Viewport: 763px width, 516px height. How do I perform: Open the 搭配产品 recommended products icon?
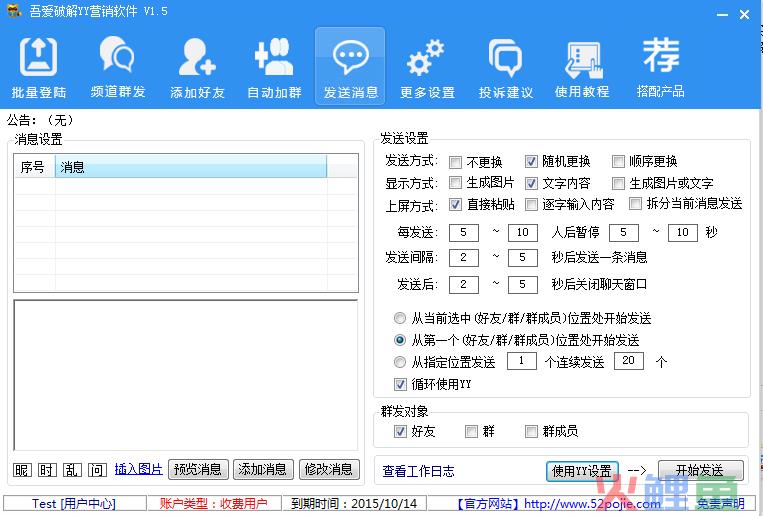660,67
